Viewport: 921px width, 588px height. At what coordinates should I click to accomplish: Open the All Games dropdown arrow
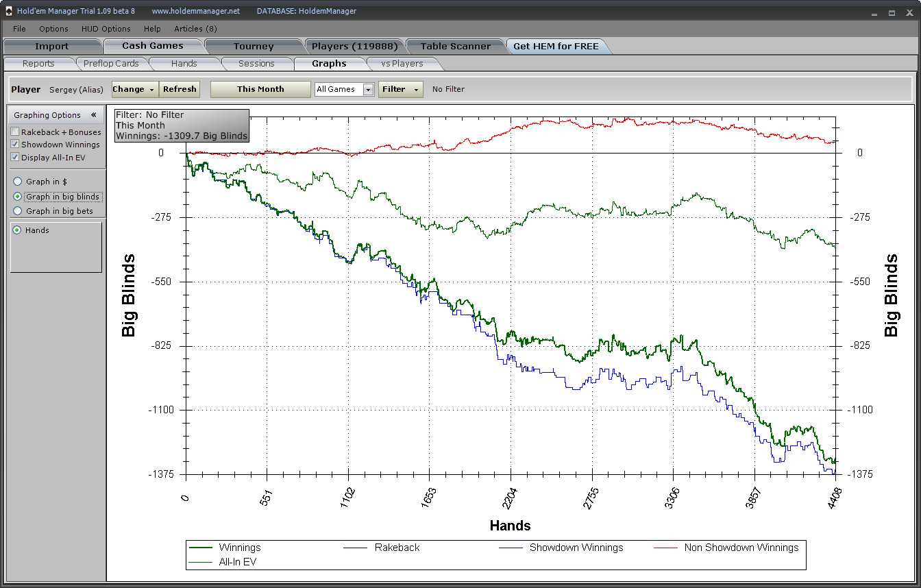pos(368,90)
